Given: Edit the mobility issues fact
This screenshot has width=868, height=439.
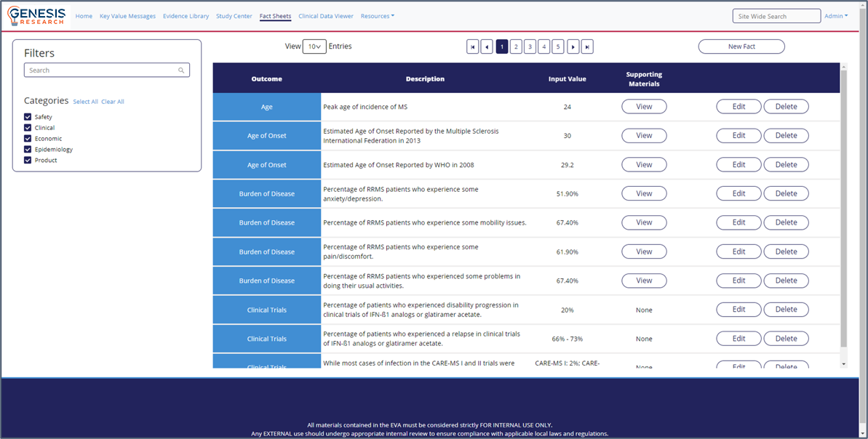Looking at the screenshot, I should click(739, 222).
